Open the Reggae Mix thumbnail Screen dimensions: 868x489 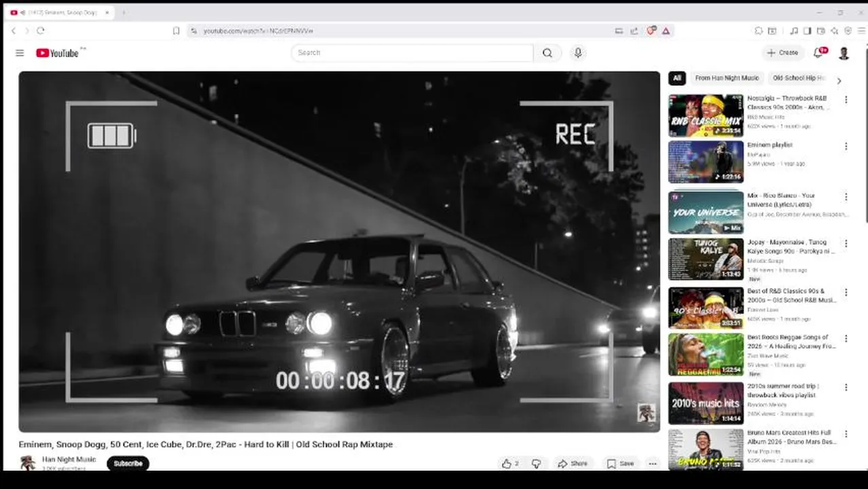[x=706, y=354]
